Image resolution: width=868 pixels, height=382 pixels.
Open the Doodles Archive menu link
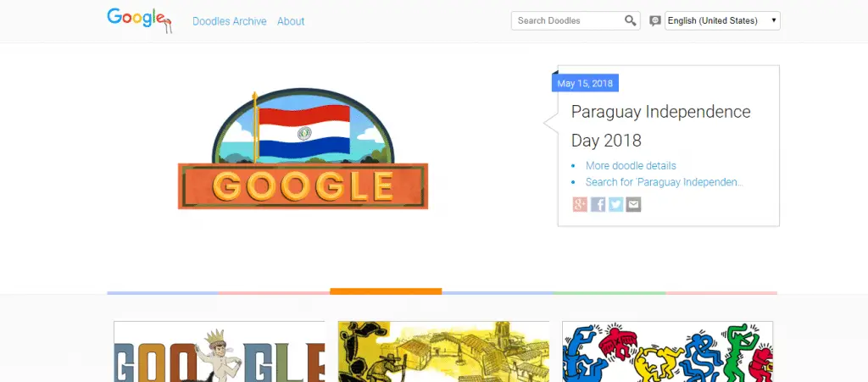click(x=229, y=21)
